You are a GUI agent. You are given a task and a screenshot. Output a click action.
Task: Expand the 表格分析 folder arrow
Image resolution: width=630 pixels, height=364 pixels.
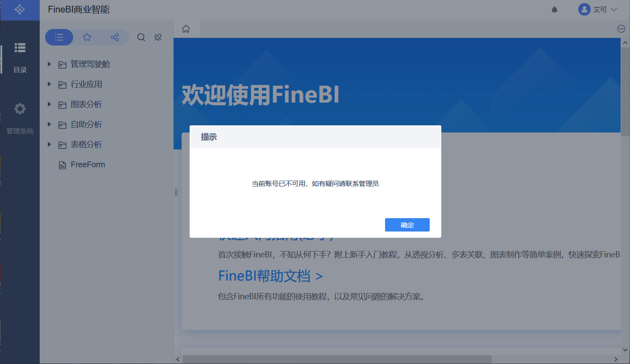50,145
